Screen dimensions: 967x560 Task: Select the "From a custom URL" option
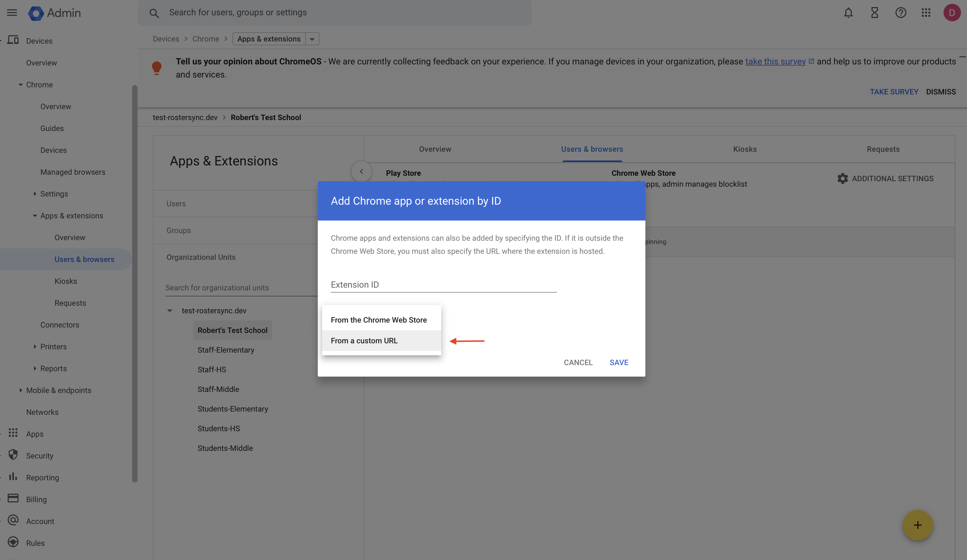point(364,341)
